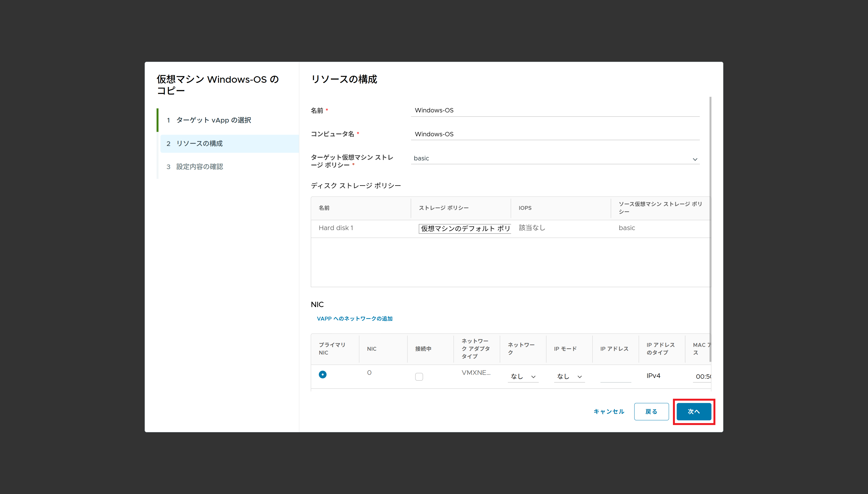This screenshot has width=868, height=494.
Task: Click the 次へ (Next) button
Action: tap(694, 411)
